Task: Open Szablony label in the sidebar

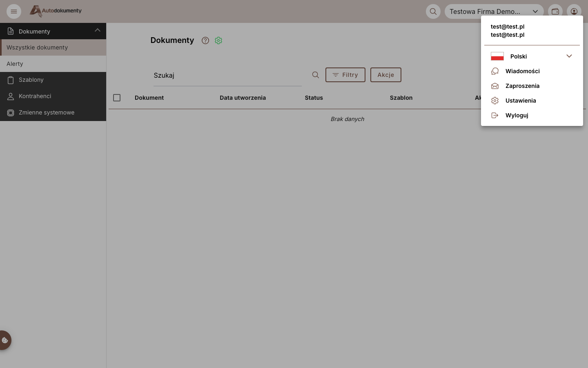Action: pyautogui.click(x=31, y=80)
